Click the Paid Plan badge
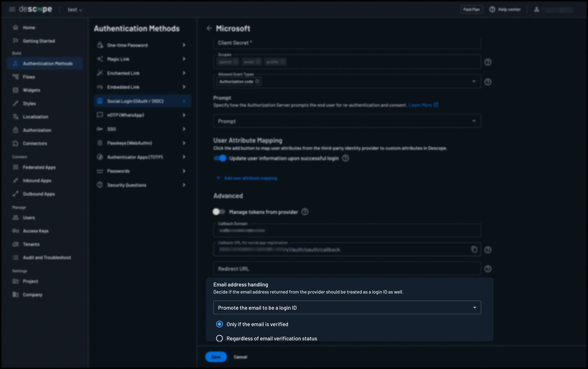Image resolution: width=588 pixels, height=369 pixels. point(471,9)
